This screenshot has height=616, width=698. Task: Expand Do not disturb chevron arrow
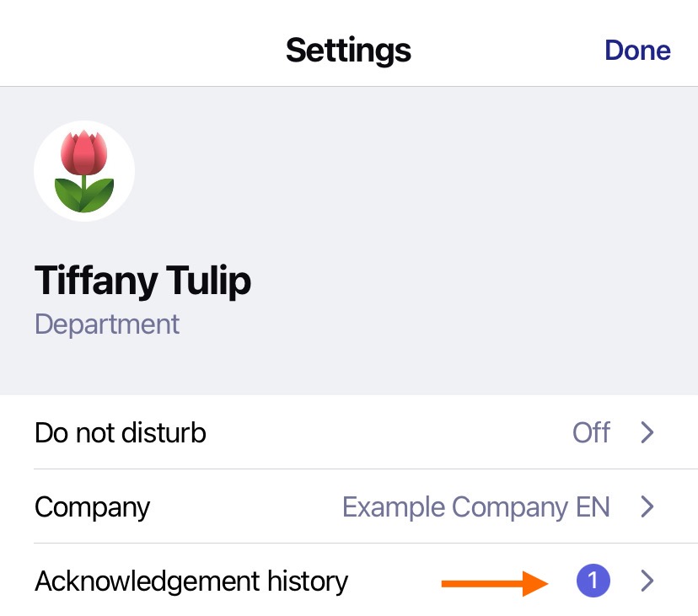coord(647,432)
